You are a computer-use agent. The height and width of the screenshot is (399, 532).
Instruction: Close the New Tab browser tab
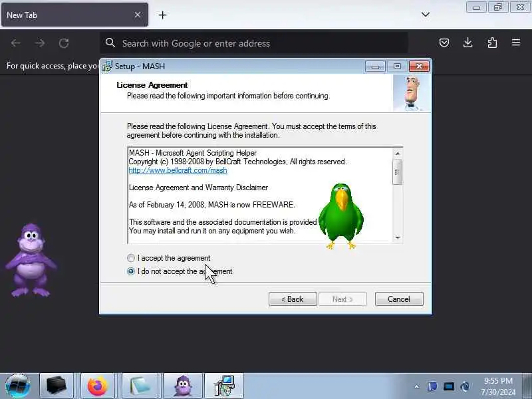pyautogui.click(x=138, y=15)
